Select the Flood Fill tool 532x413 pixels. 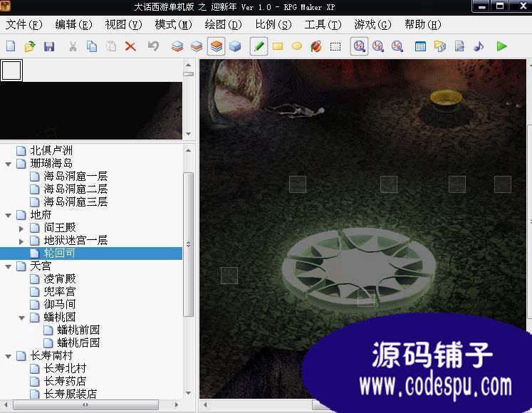tap(316, 46)
